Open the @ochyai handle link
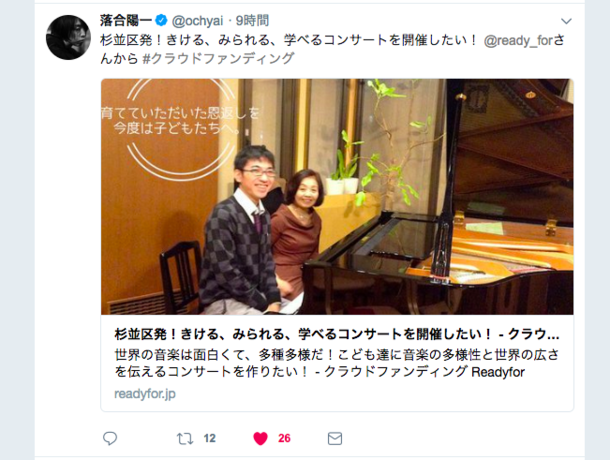The width and height of the screenshot is (610, 460). (x=197, y=21)
